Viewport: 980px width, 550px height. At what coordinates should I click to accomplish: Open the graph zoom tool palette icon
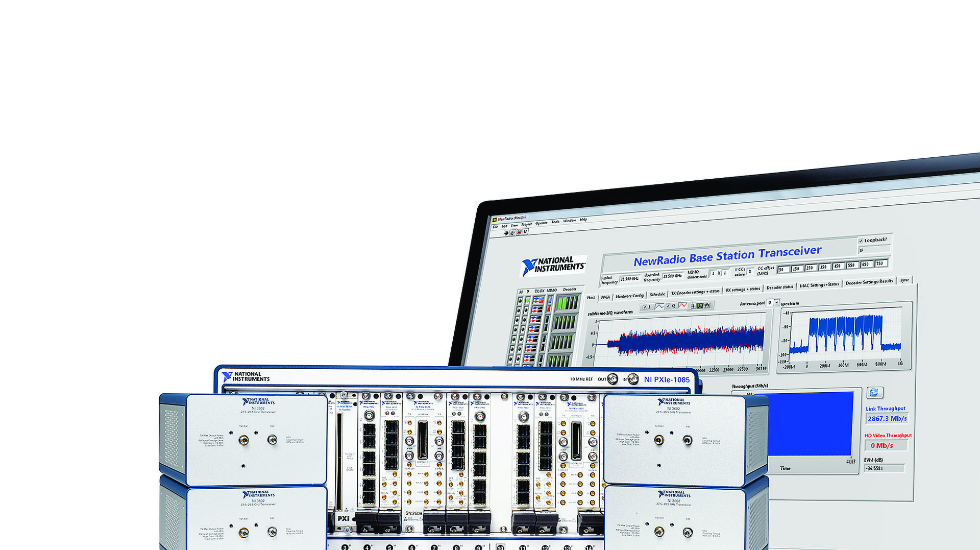click(700, 306)
